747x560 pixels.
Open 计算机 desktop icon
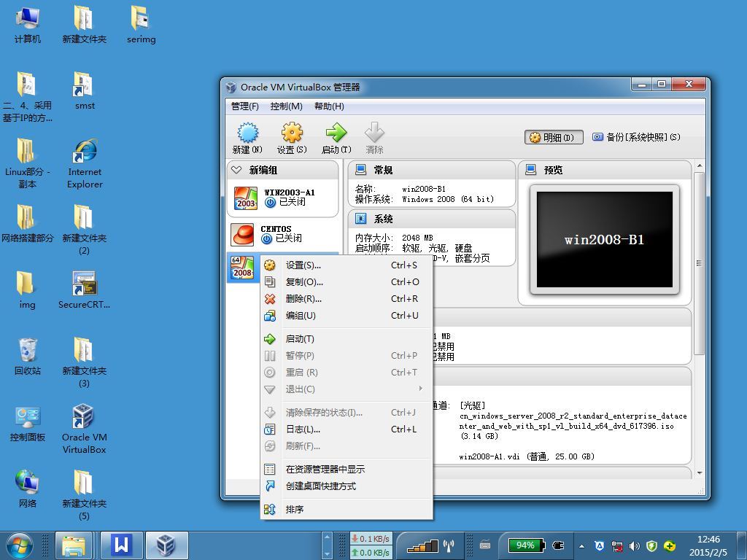click(x=27, y=24)
